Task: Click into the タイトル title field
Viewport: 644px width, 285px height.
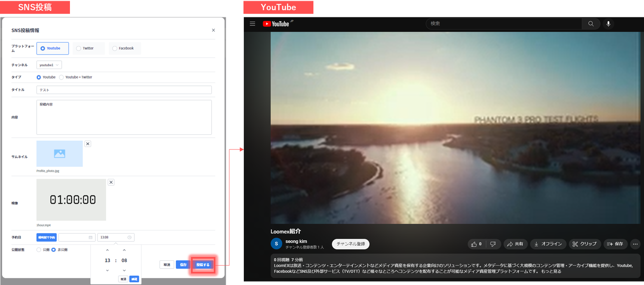Action: click(x=124, y=90)
